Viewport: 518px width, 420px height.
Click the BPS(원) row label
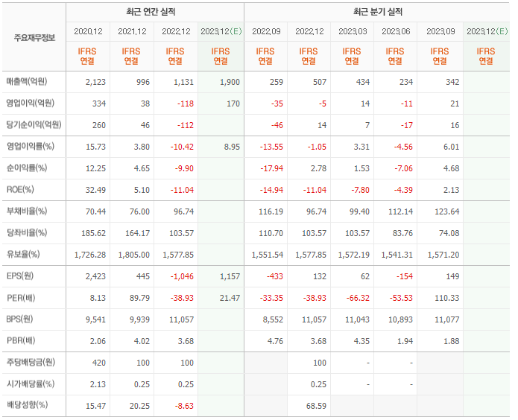pos(19,319)
